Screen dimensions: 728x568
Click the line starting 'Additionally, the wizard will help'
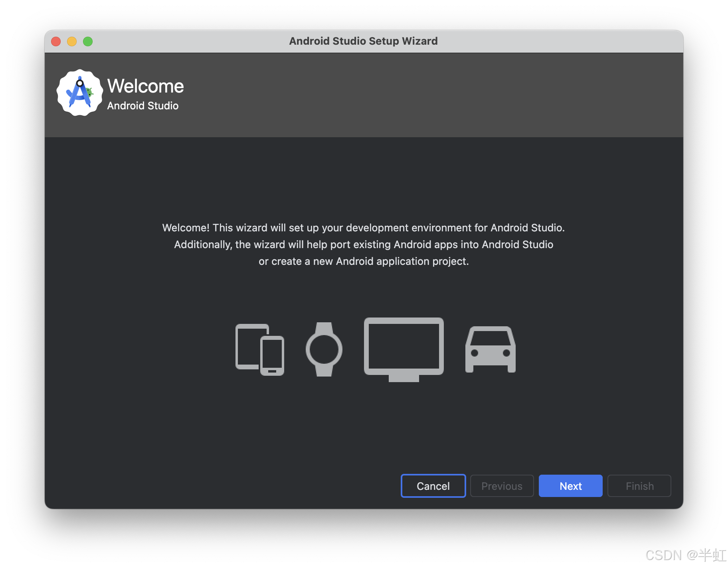click(364, 245)
